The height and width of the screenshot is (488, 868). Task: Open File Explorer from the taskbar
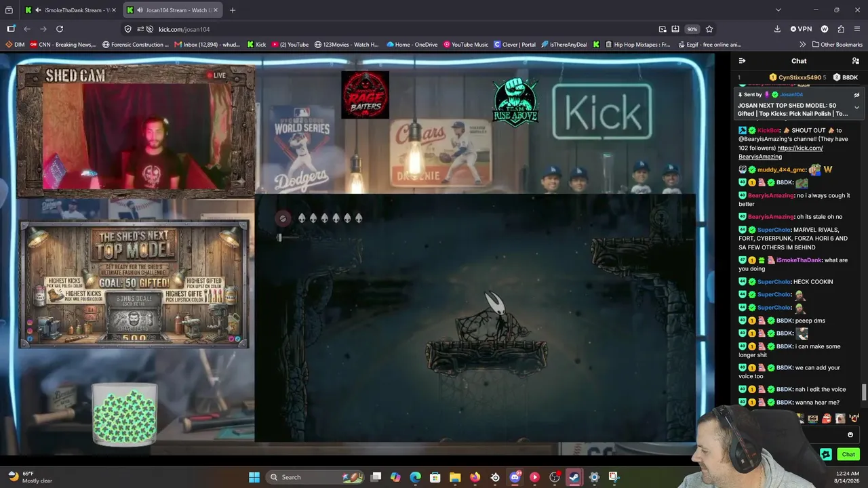point(455,477)
